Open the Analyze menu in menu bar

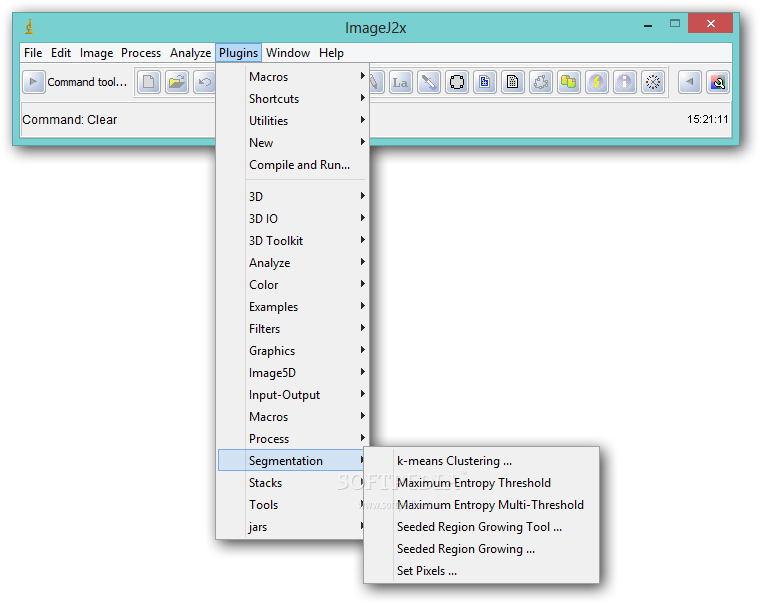190,53
